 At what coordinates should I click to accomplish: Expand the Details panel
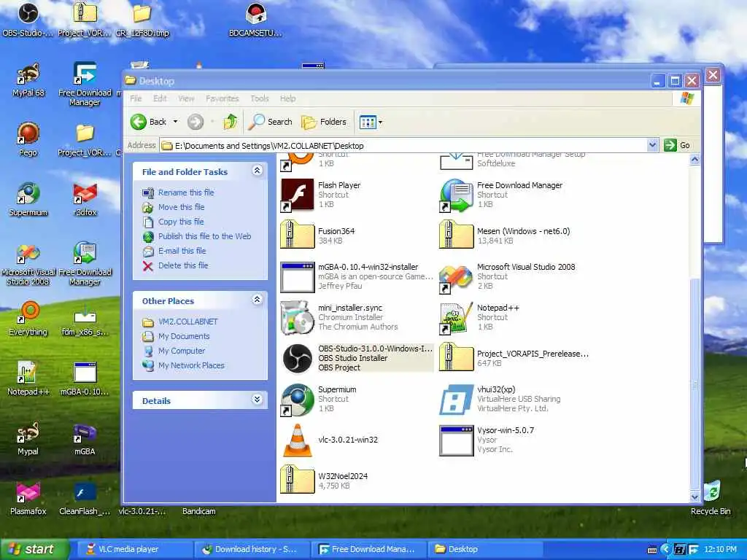click(x=257, y=400)
